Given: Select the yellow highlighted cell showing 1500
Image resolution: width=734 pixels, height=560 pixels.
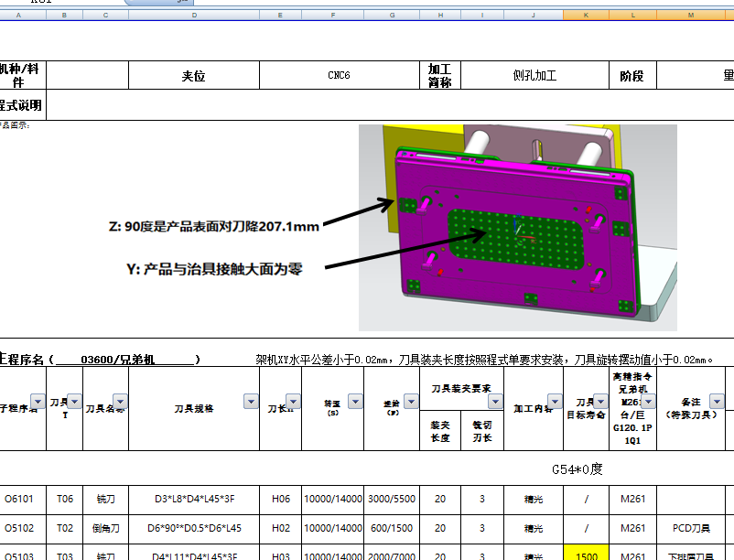Looking at the screenshot, I should coord(586,556).
